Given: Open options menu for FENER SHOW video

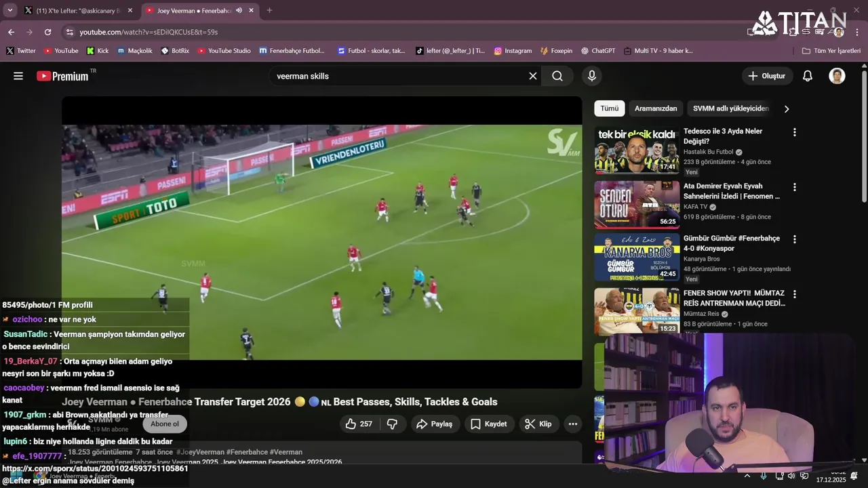Looking at the screenshot, I should [x=795, y=294].
